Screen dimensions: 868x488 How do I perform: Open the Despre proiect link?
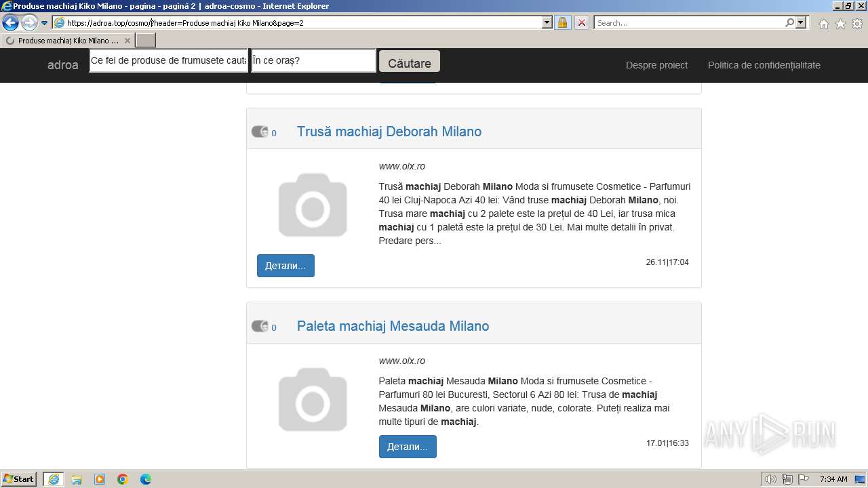(x=656, y=65)
